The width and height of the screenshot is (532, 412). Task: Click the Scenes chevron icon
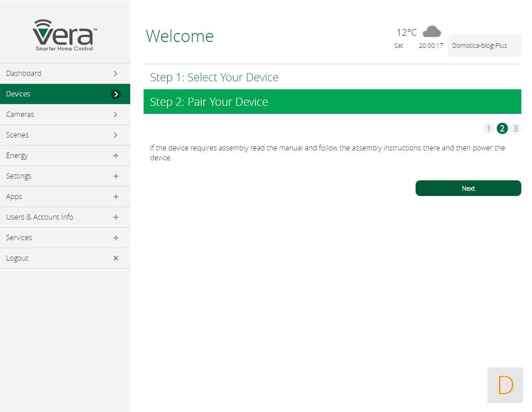pyautogui.click(x=115, y=135)
